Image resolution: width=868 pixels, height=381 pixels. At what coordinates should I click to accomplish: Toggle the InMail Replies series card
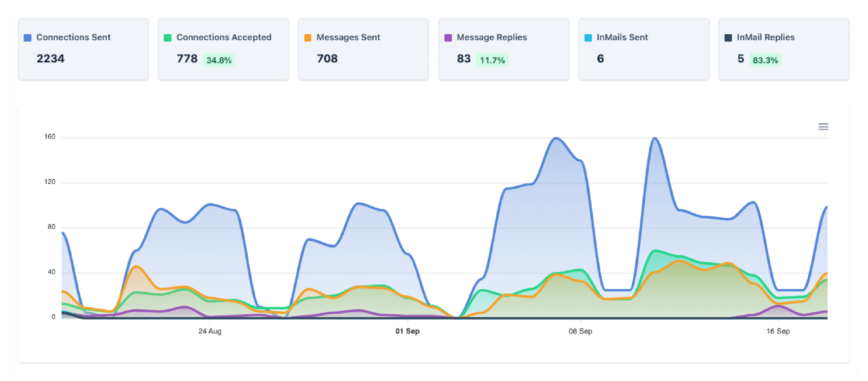(x=784, y=49)
